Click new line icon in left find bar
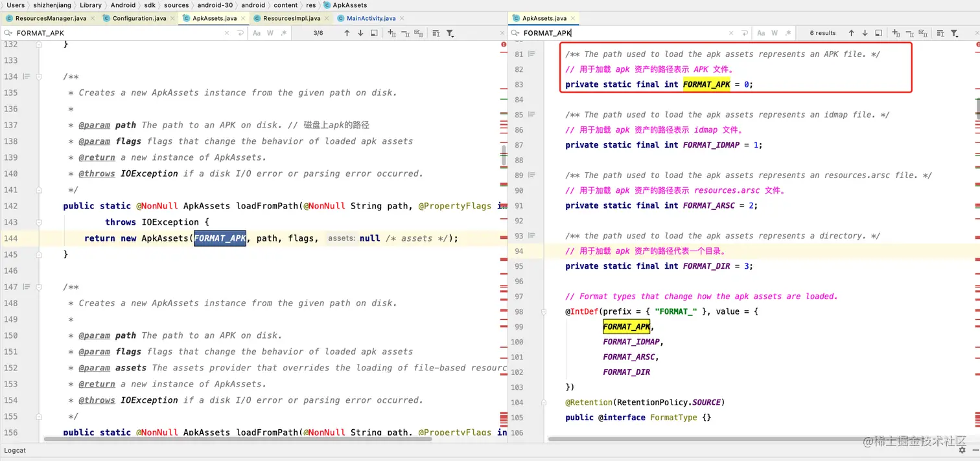Viewport: 980px width, 461px height. (x=240, y=33)
